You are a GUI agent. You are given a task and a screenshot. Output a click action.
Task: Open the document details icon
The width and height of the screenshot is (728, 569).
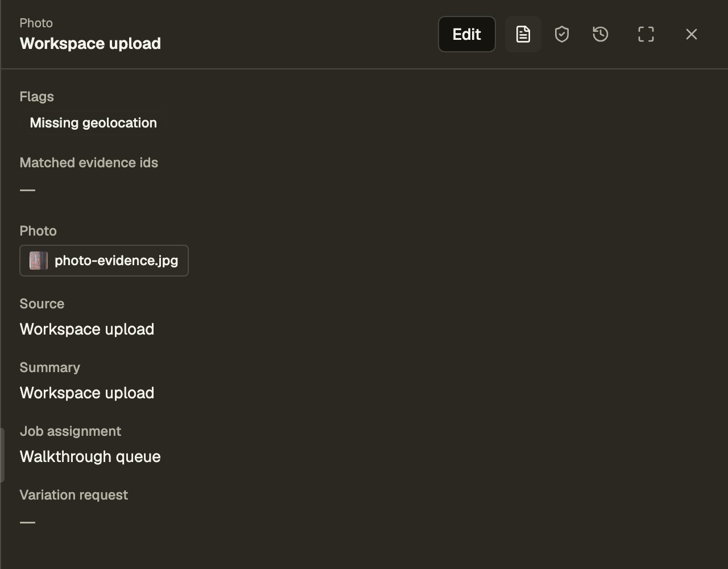(523, 34)
